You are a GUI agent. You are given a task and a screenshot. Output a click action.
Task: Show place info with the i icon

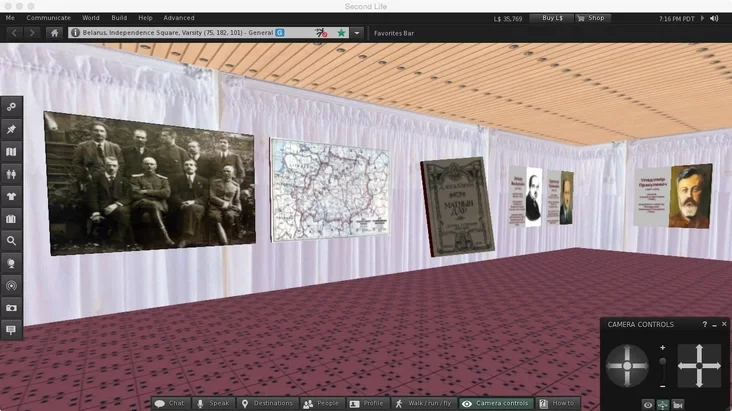75,33
